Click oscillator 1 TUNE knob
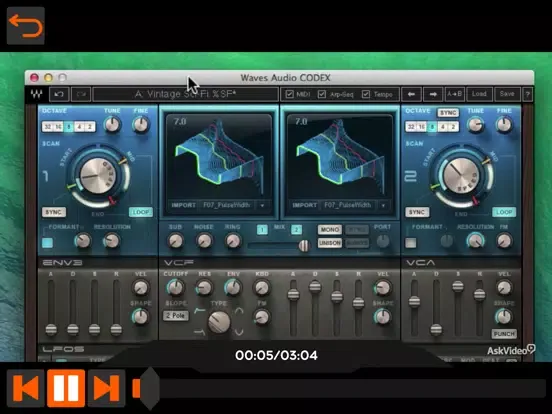Viewport: 552px width, 414px height. pyautogui.click(x=113, y=125)
